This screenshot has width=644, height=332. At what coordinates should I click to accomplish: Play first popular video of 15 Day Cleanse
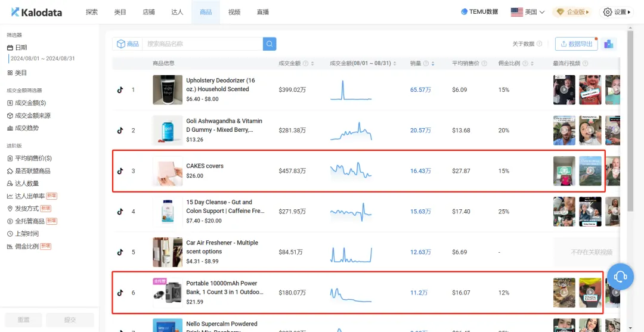564,212
